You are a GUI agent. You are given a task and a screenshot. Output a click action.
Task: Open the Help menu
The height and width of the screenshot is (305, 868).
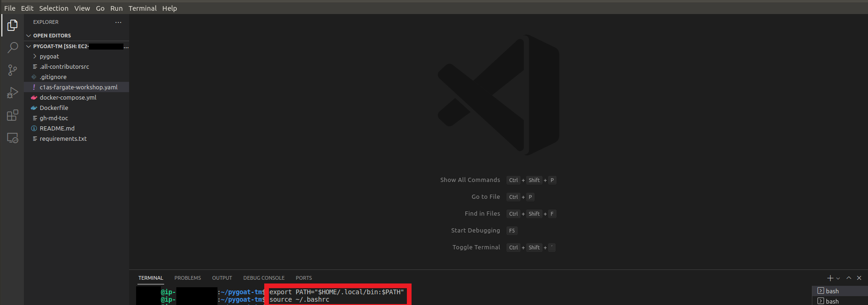170,8
